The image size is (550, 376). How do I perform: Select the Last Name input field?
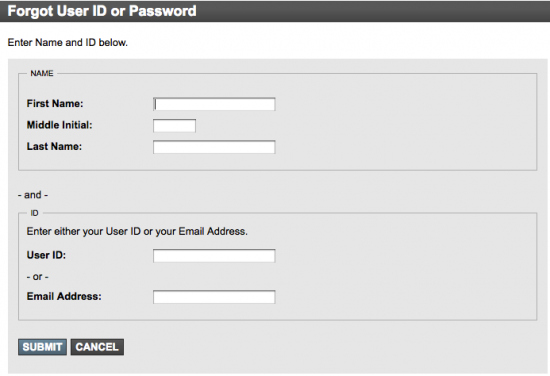coord(214,147)
